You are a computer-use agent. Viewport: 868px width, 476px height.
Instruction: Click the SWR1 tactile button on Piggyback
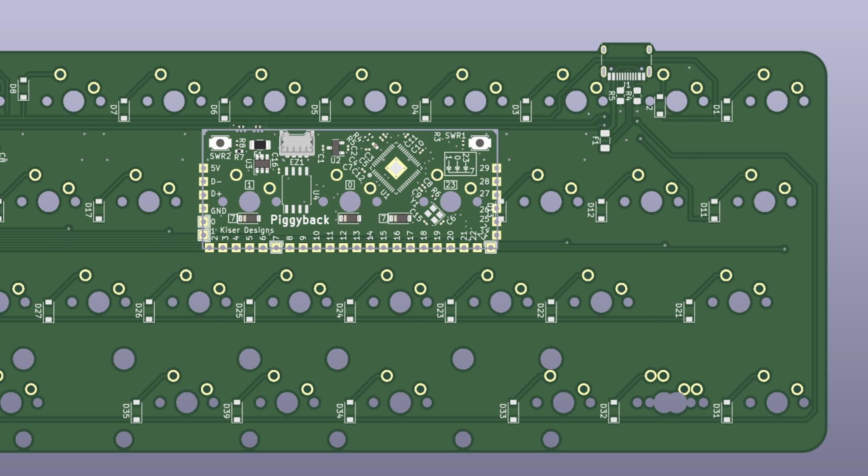(479, 143)
